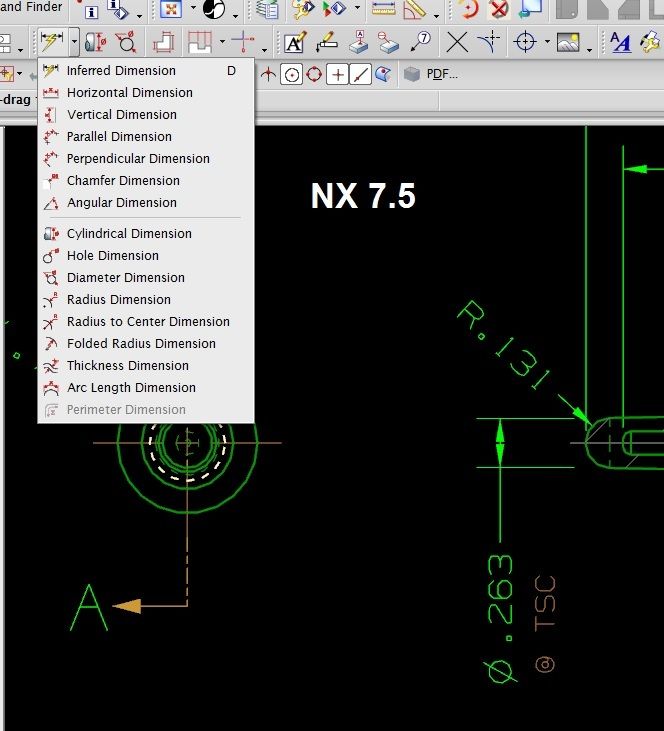664x731 pixels.
Task: Select the Ø.263 diameter dimension text
Action: click(501, 618)
